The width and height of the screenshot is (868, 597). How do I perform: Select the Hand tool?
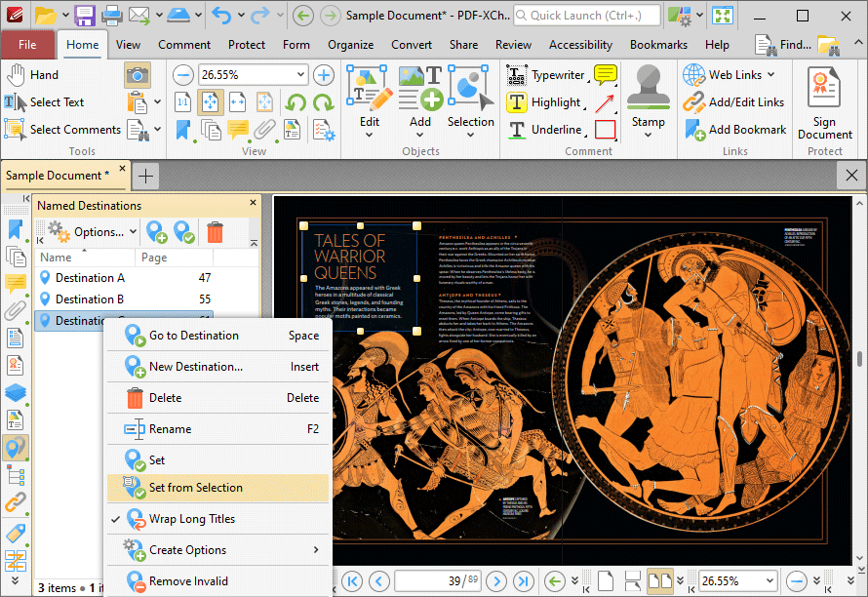[32, 75]
